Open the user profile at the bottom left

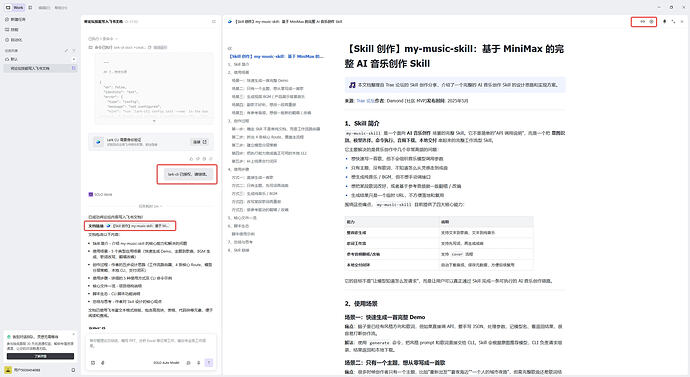pos(23,370)
